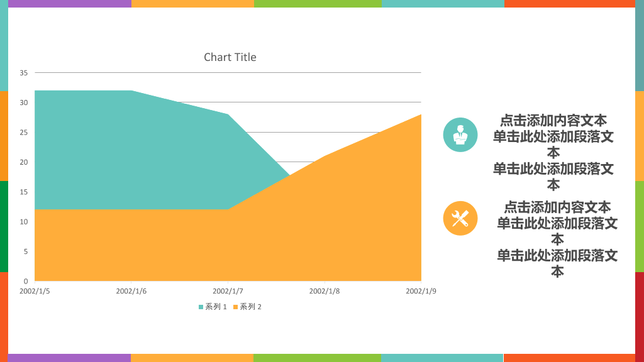Screen dimensions: 644x362
Task: Select the lower 点击添加内容文本 heading
Action: point(557,207)
